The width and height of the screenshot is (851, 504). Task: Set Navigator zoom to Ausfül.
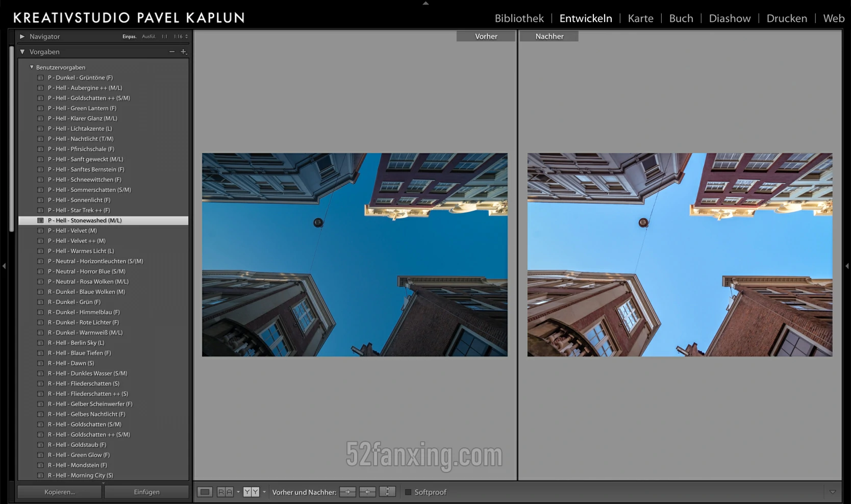click(x=149, y=37)
